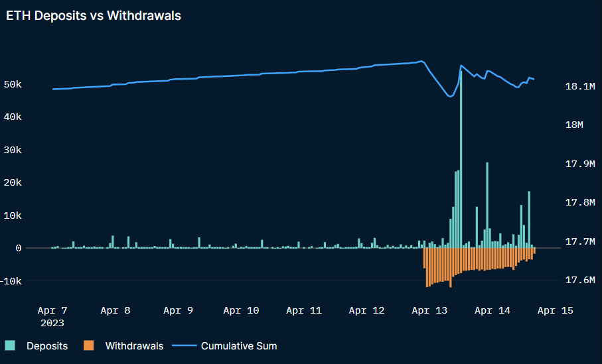This screenshot has width=602, height=364.
Task: Click the blue Cumulative Sum legend line
Action: [x=185, y=345]
